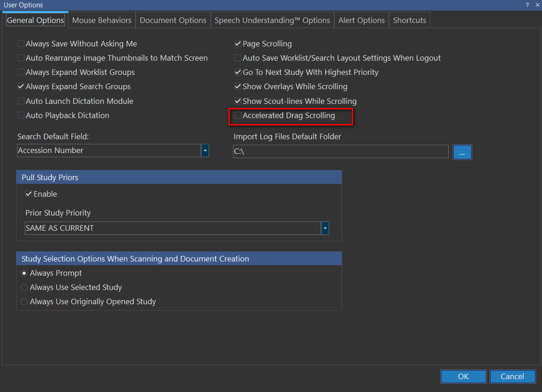Expand Prior Study Priority dropdown
This screenshot has height=392, width=542.
(x=325, y=228)
